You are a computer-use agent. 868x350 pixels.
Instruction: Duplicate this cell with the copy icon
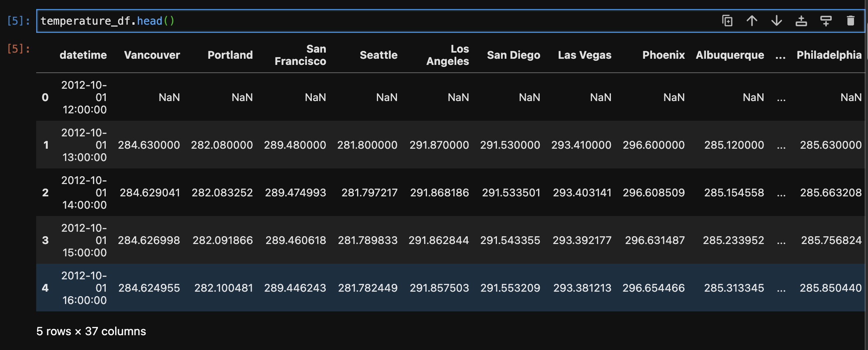[727, 21]
